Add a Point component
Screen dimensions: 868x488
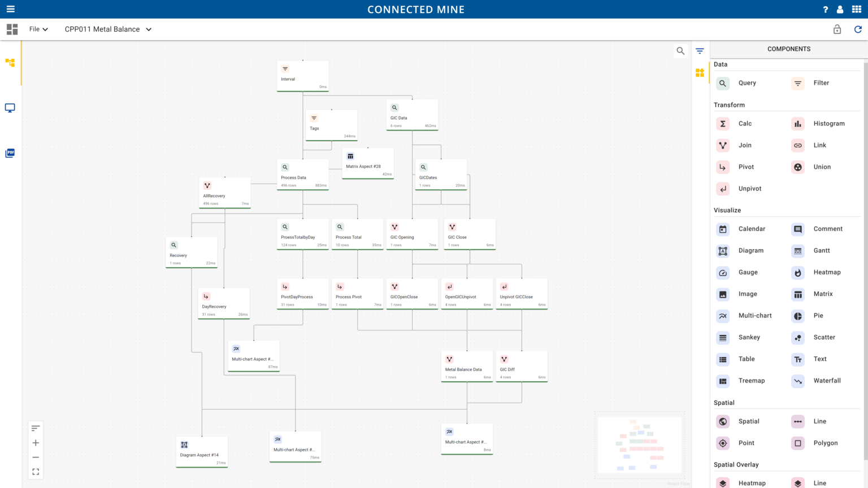click(x=746, y=443)
